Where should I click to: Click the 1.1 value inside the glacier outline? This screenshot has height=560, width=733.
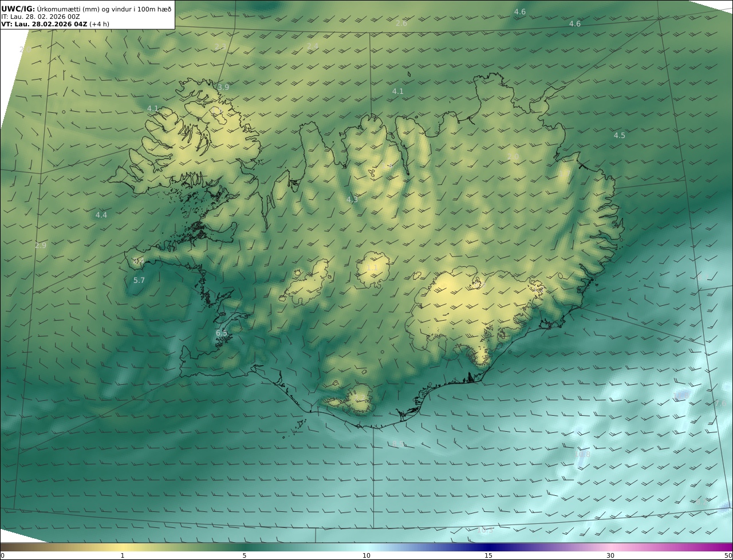tap(372, 268)
